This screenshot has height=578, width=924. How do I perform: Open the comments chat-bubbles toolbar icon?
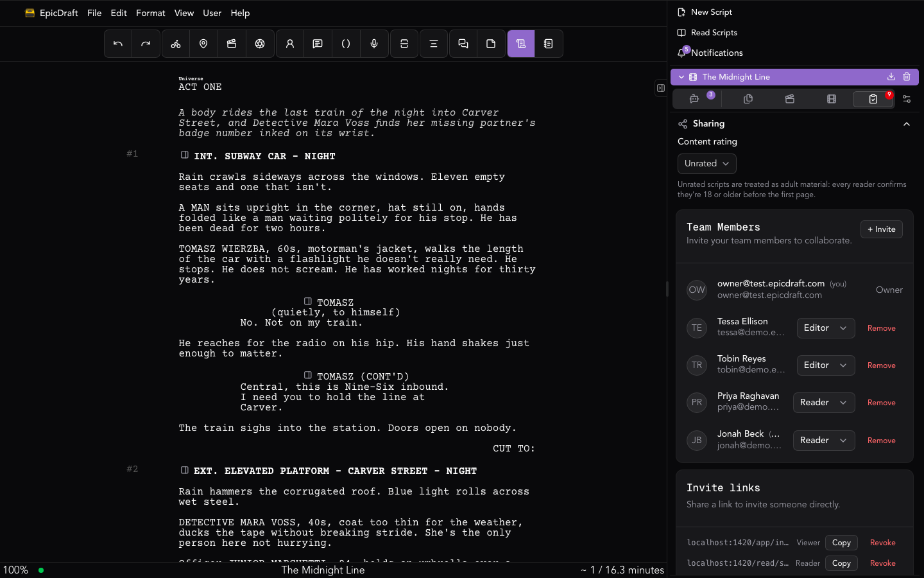coord(463,44)
